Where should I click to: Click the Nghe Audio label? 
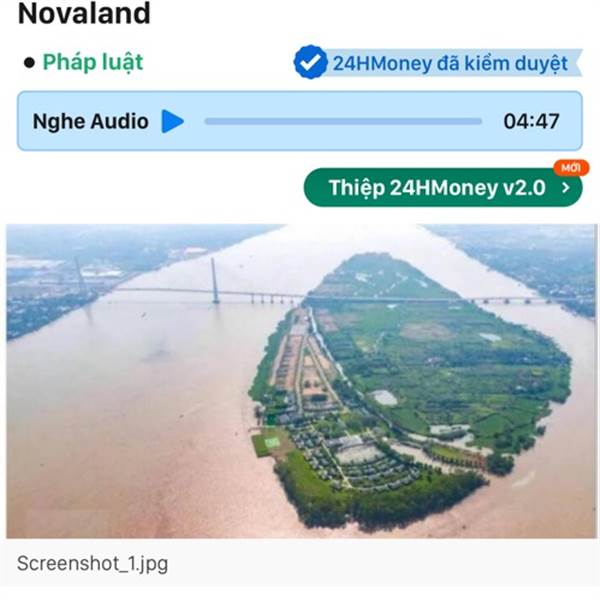coord(90,122)
